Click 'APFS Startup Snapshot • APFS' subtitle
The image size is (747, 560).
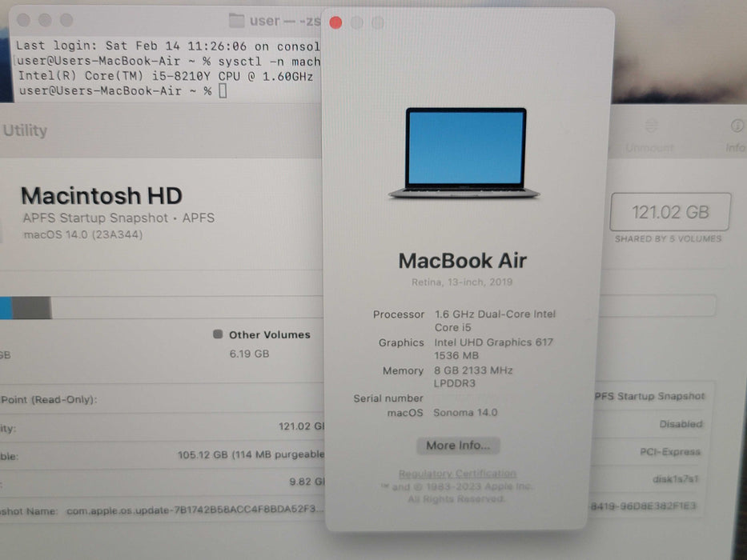[118, 218]
